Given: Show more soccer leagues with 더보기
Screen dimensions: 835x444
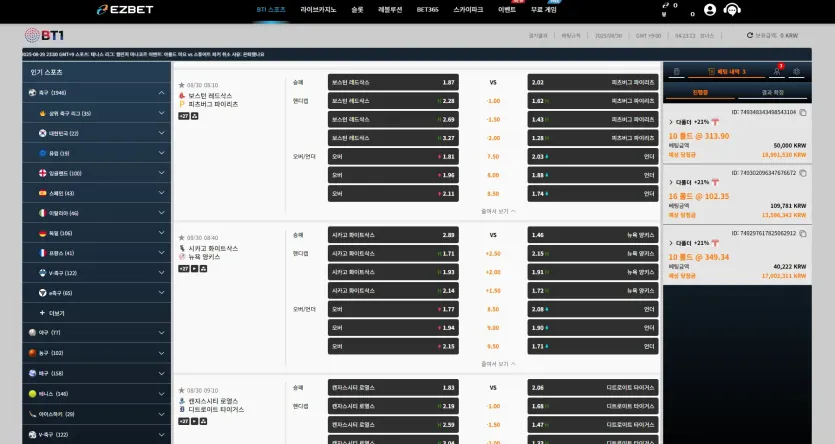Looking at the screenshot, I should coord(52,313).
